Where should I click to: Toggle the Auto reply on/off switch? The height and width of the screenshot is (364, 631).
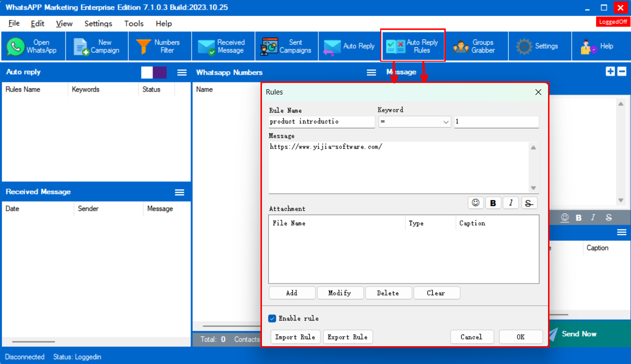pyautogui.click(x=154, y=72)
